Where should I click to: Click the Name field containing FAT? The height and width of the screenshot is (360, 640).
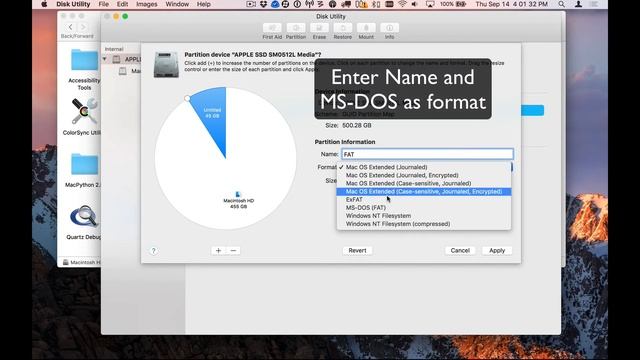pos(427,154)
